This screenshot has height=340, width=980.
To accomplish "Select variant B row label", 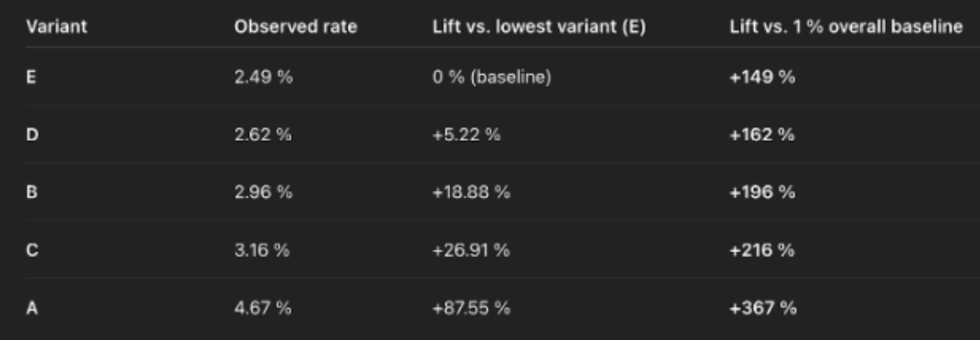I will tap(31, 192).
